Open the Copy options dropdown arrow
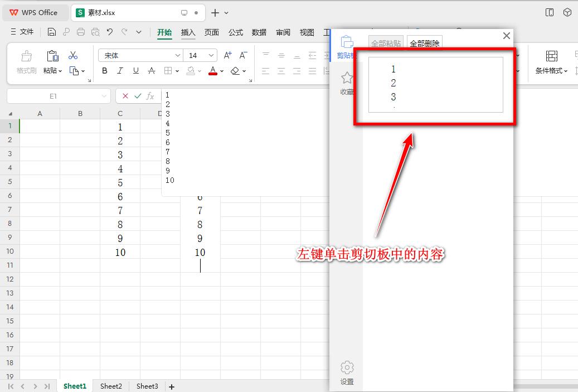The height and width of the screenshot is (392, 578). coord(83,71)
